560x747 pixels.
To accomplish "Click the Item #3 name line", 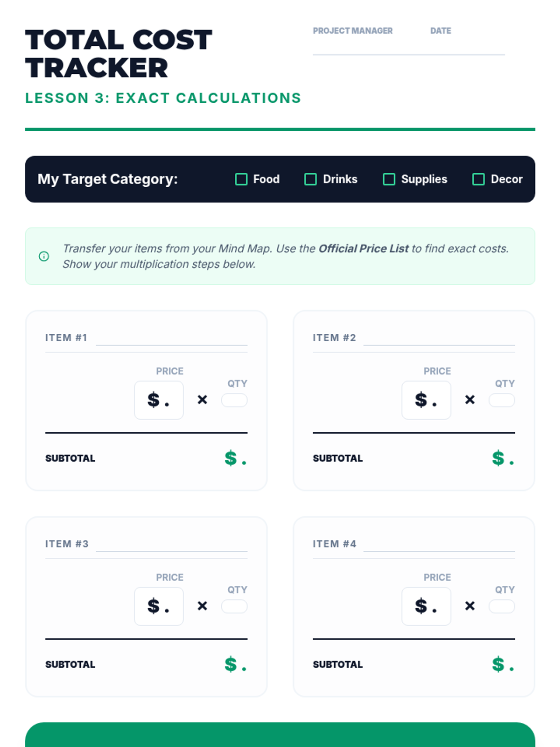I will tap(171, 545).
